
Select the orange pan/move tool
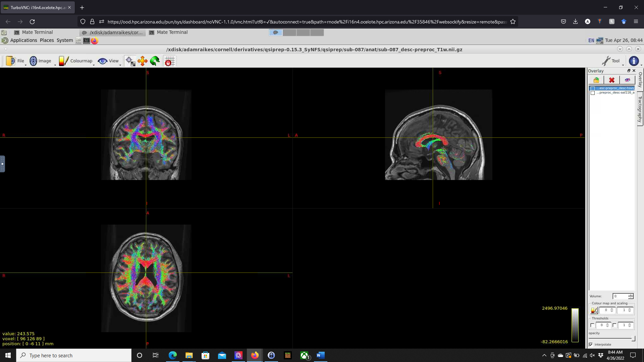142,61
